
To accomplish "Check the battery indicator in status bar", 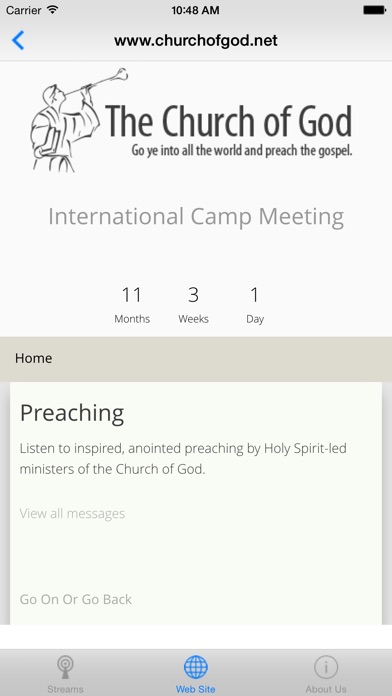I will point(374,10).
